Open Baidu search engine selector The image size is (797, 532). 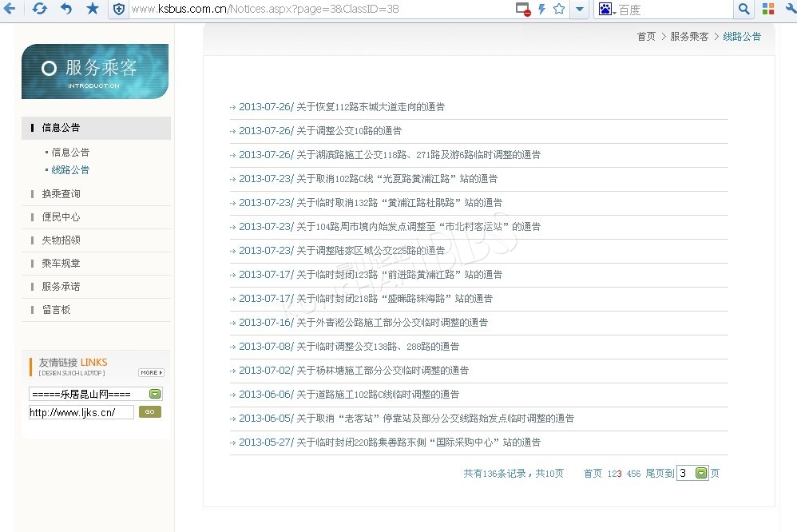click(607, 9)
